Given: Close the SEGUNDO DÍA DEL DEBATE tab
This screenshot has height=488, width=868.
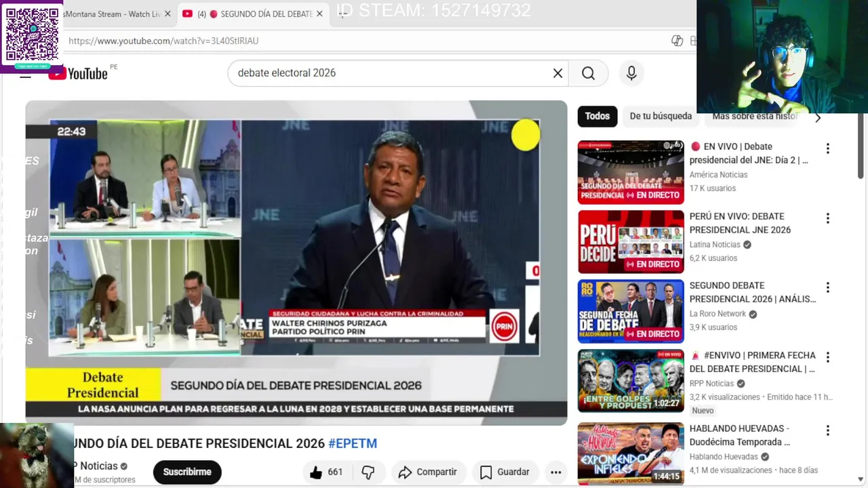Looking at the screenshot, I should [319, 14].
